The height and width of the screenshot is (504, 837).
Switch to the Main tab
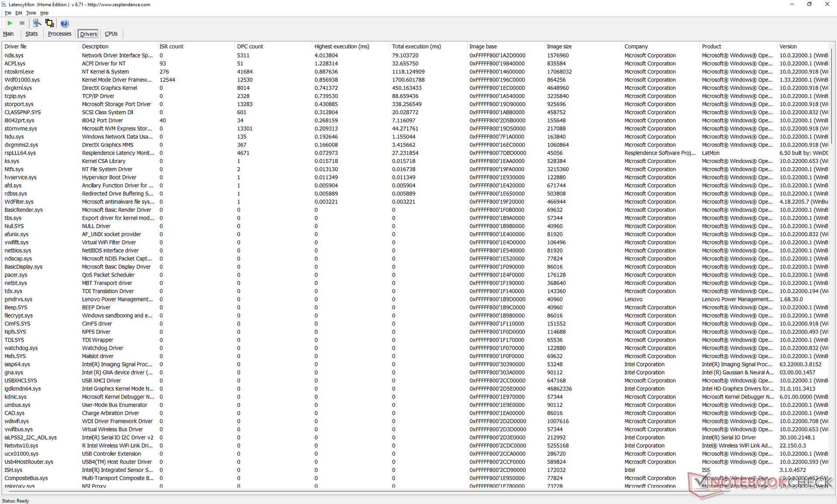pos(8,34)
